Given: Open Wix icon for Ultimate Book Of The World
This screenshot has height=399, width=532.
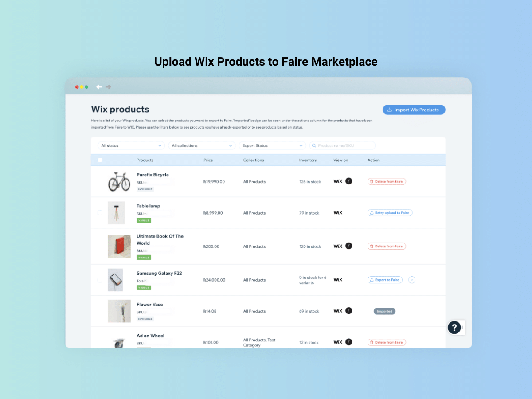Looking at the screenshot, I should [338, 246].
